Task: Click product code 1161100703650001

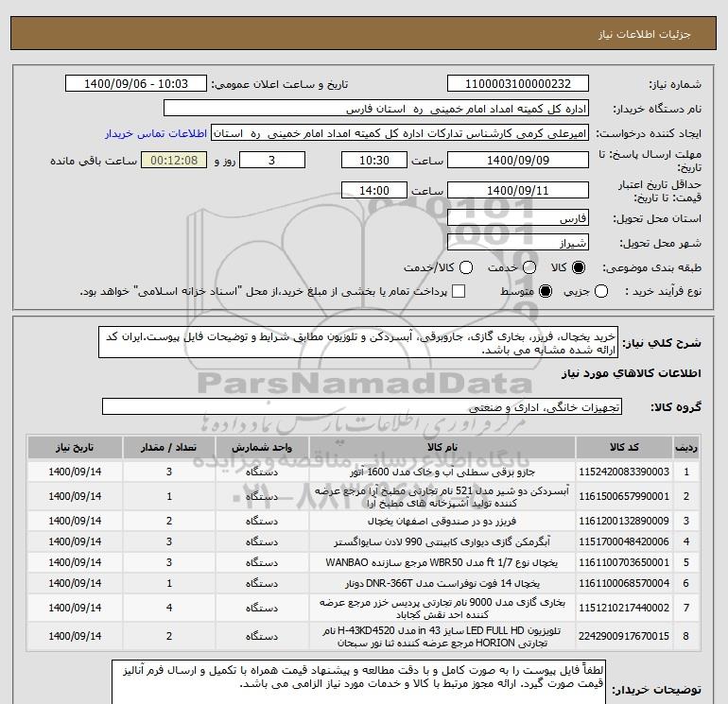Action: (624, 562)
